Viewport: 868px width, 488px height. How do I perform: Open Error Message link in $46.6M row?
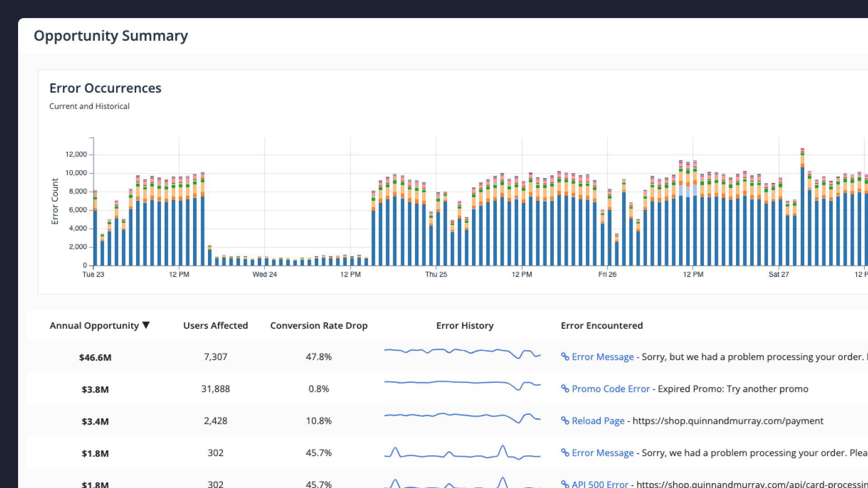tap(603, 357)
